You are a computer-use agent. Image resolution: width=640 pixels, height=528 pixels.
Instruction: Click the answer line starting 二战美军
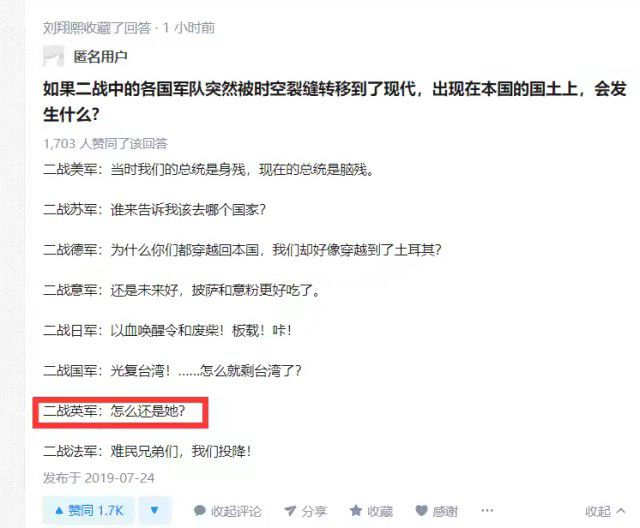pos(208,169)
